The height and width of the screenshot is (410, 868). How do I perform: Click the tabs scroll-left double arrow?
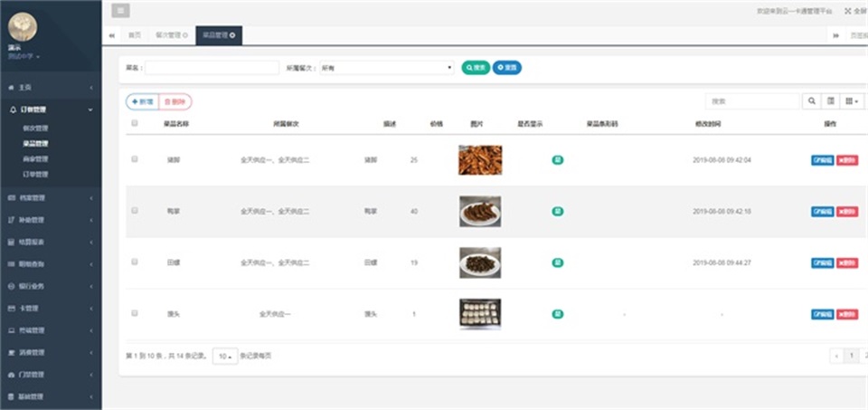111,35
